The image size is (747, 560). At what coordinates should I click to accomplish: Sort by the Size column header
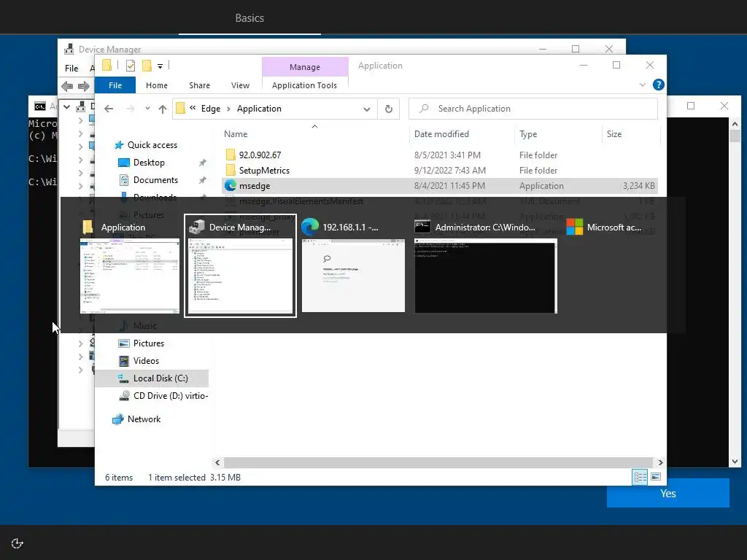(x=614, y=134)
